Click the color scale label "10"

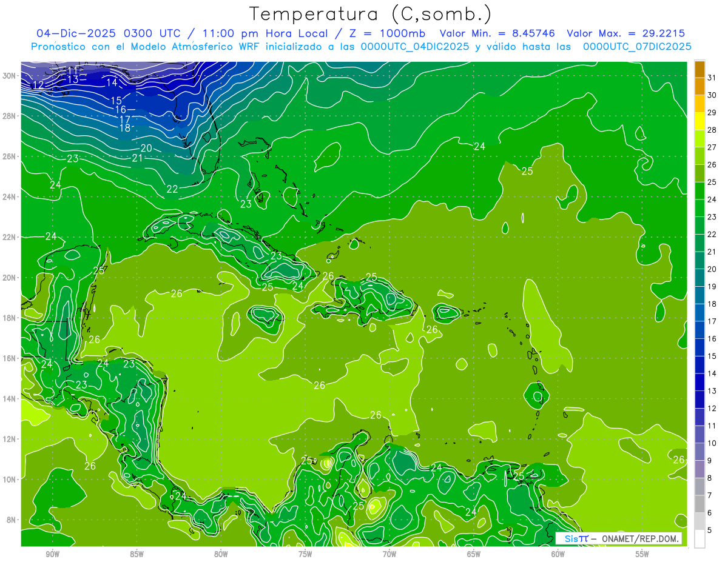(x=712, y=444)
